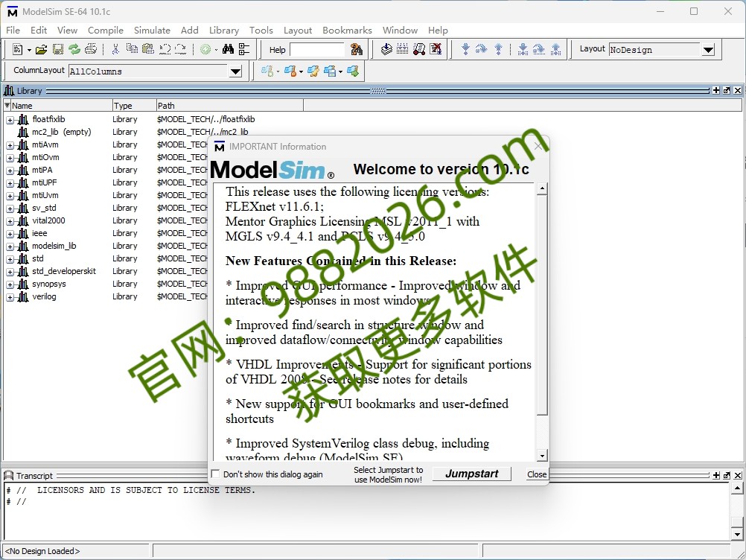Click the dialog scrollbar down arrow
This screenshot has width=746, height=560.
click(x=542, y=456)
